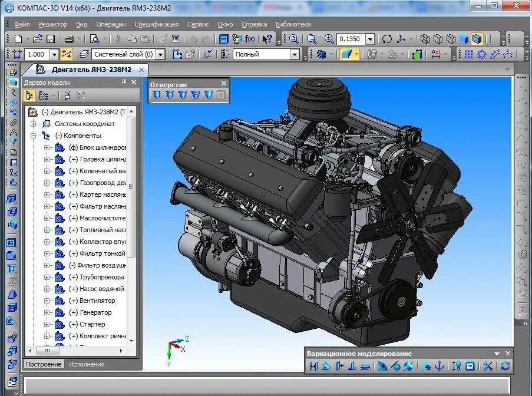Close the Отверстия floating panel
Viewport: 532px width, 396px height.
(x=224, y=84)
